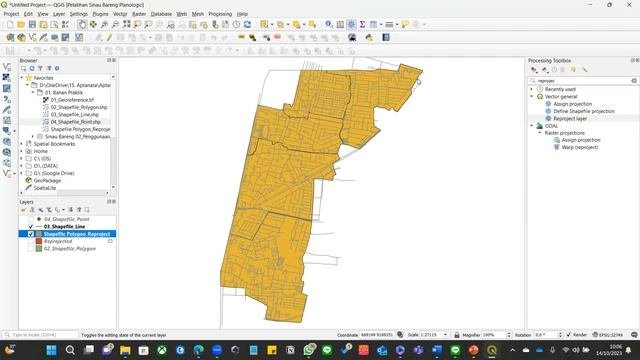
Task: Click the Shapefile Polygon_Reproject layer swatch
Action: click(x=39, y=234)
